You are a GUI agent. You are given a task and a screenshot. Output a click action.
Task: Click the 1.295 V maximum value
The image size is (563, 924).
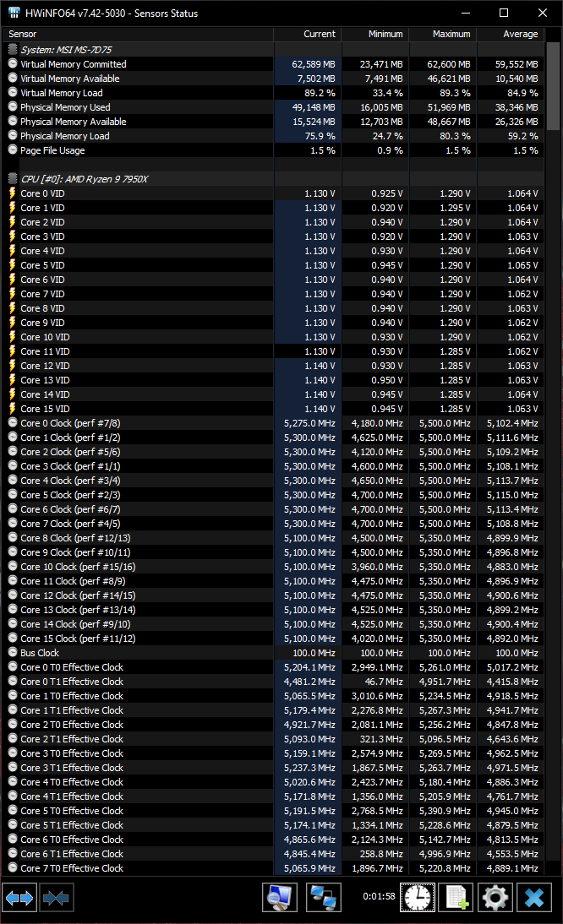[455, 208]
